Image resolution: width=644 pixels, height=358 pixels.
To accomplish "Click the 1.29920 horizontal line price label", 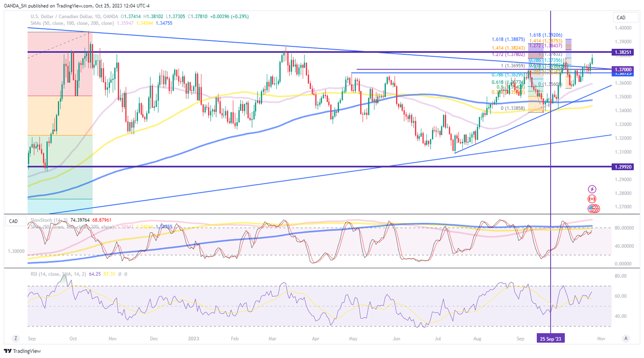I will point(625,167).
